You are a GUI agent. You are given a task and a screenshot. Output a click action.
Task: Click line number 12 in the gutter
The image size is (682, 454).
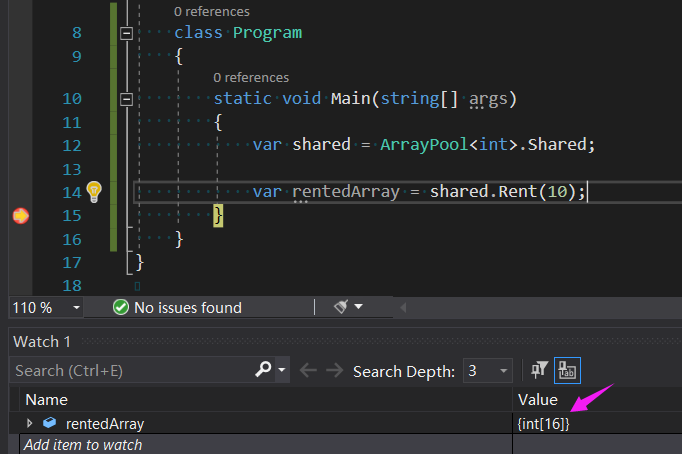(72, 146)
